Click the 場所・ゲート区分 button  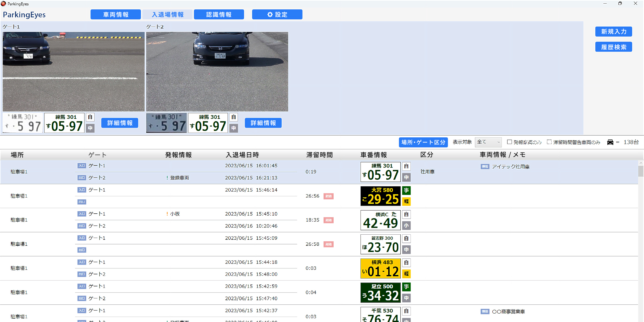point(423,142)
